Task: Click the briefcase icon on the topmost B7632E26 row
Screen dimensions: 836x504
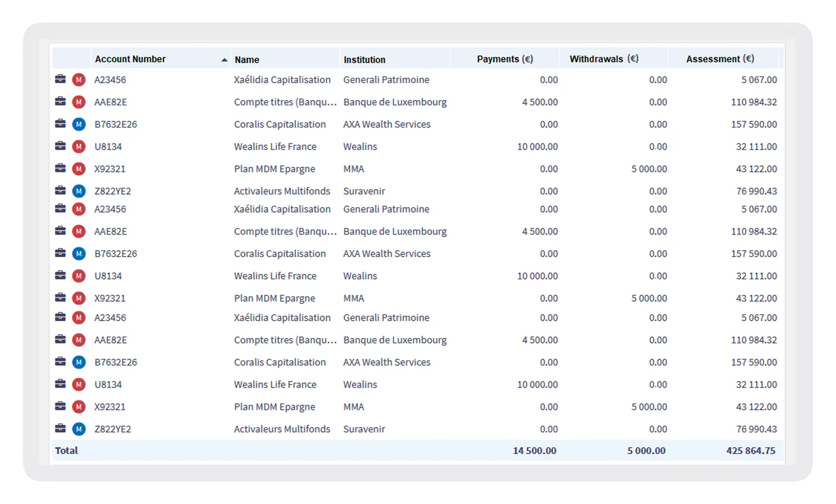Action: click(x=60, y=123)
